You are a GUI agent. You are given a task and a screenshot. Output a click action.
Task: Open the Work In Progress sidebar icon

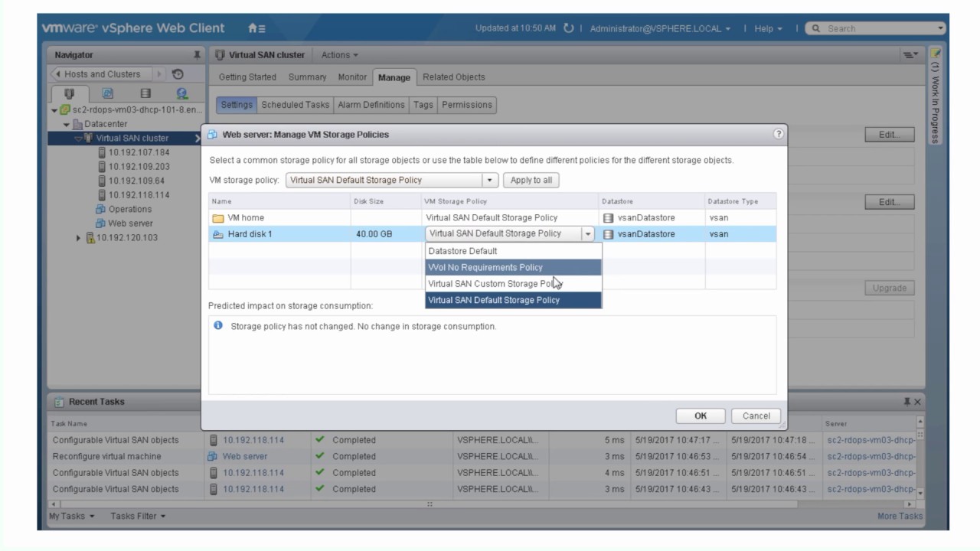coord(935,54)
